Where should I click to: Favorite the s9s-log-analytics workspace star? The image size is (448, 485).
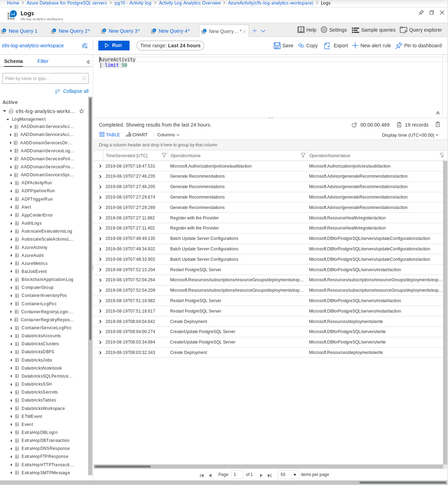click(x=82, y=111)
